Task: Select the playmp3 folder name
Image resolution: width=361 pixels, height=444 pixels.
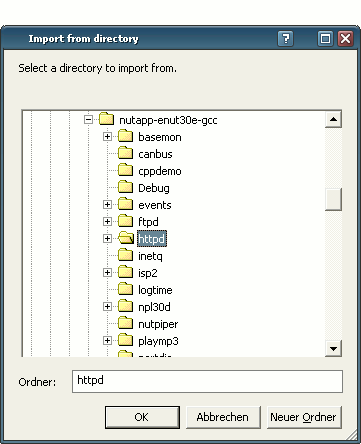Action: click(158, 341)
